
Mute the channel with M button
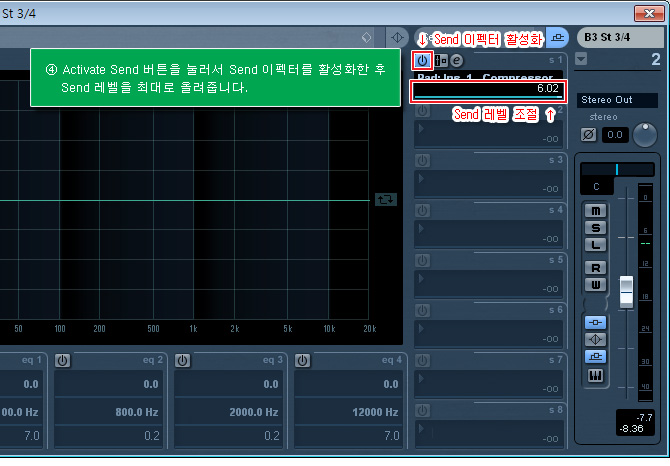596,211
